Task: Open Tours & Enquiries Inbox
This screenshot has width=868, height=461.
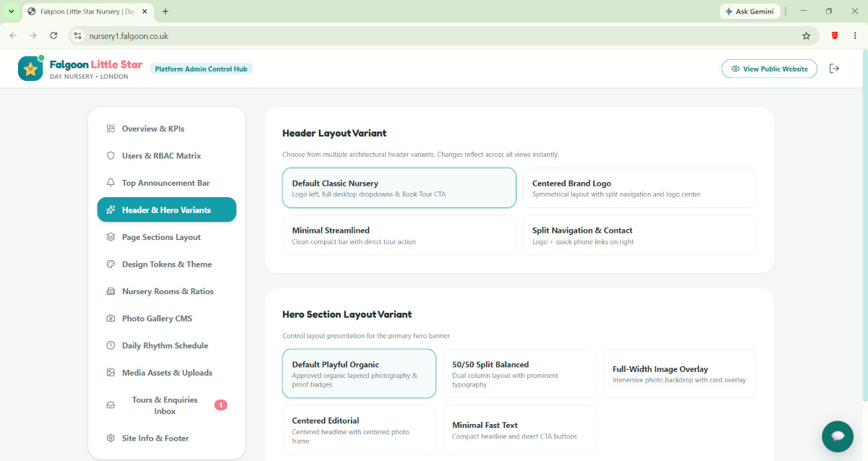Action: [x=166, y=405]
